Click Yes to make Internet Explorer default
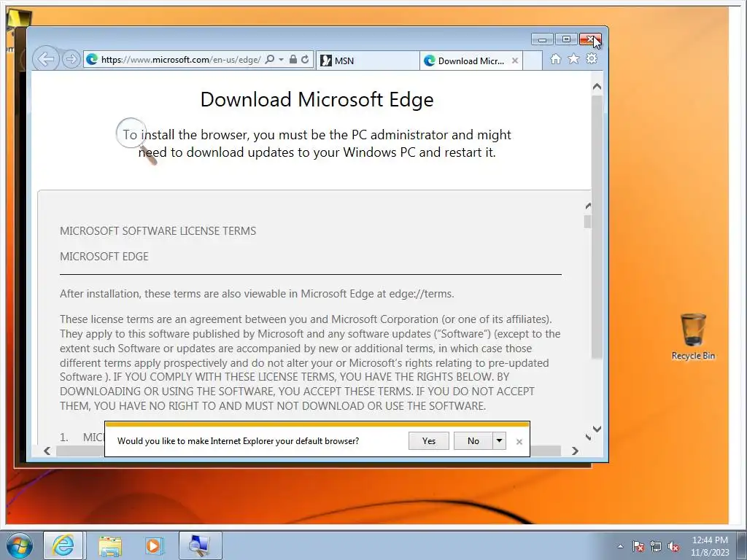Viewport: 747px width, 560px height. [x=429, y=441]
